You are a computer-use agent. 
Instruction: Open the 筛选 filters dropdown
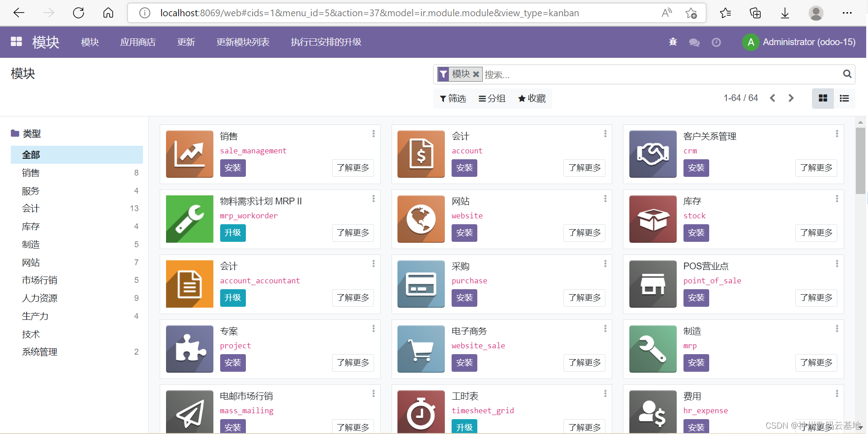click(453, 98)
